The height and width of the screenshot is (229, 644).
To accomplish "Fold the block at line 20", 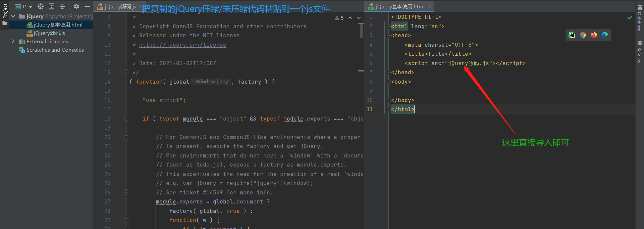I will (126, 137).
